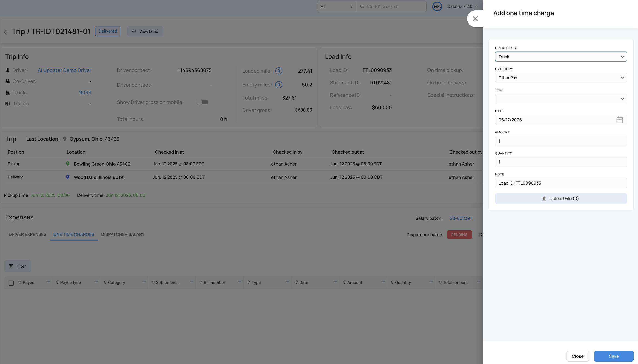638x364 pixels.
Task: Open the Category column filter icon
Action: pyautogui.click(x=144, y=282)
